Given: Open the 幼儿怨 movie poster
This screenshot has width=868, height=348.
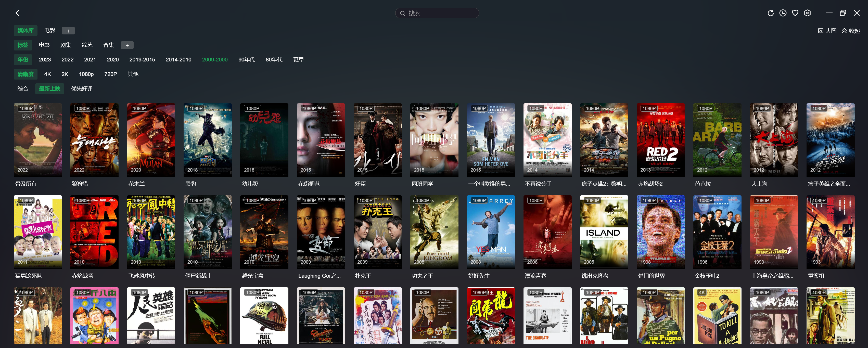Looking at the screenshot, I should pos(264,140).
